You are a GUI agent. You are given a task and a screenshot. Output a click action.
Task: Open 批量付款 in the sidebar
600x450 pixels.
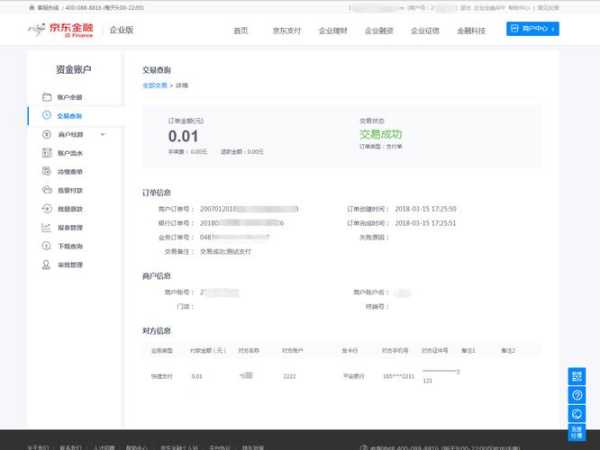pyautogui.click(x=70, y=190)
